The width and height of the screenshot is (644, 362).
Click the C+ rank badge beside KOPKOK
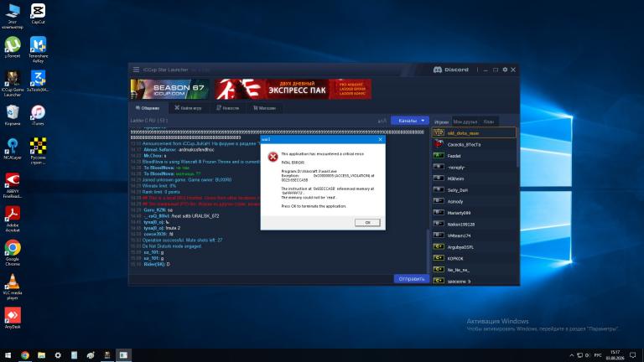click(x=439, y=258)
